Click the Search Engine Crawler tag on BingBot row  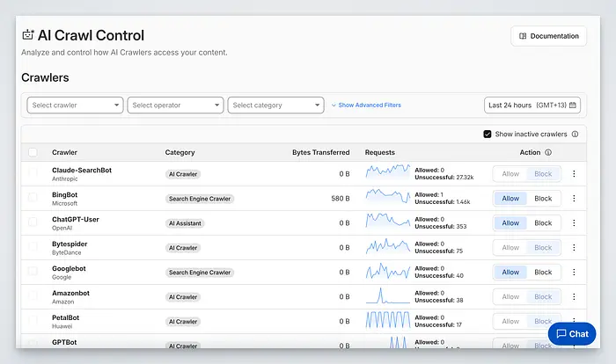click(x=200, y=199)
